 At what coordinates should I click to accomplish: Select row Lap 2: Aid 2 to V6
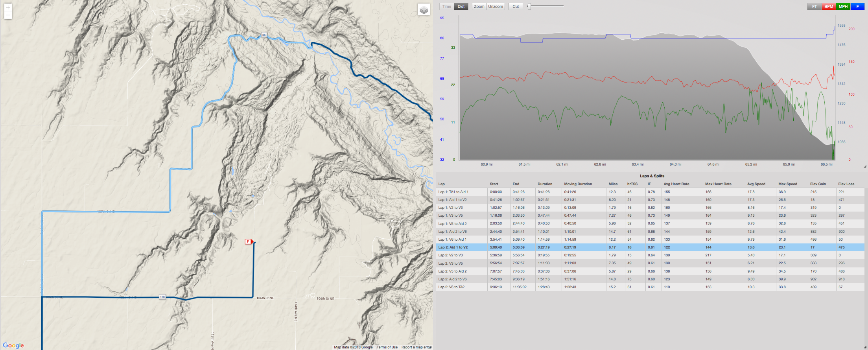tap(650, 279)
